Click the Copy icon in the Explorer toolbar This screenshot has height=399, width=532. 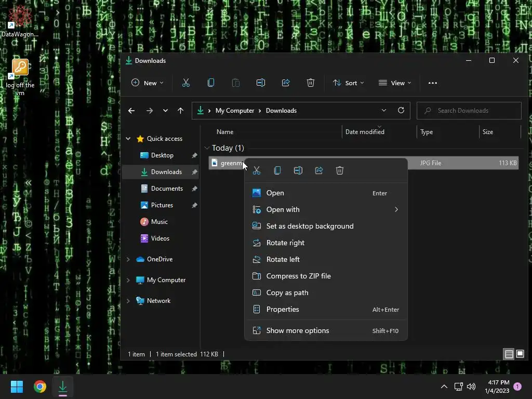click(211, 83)
